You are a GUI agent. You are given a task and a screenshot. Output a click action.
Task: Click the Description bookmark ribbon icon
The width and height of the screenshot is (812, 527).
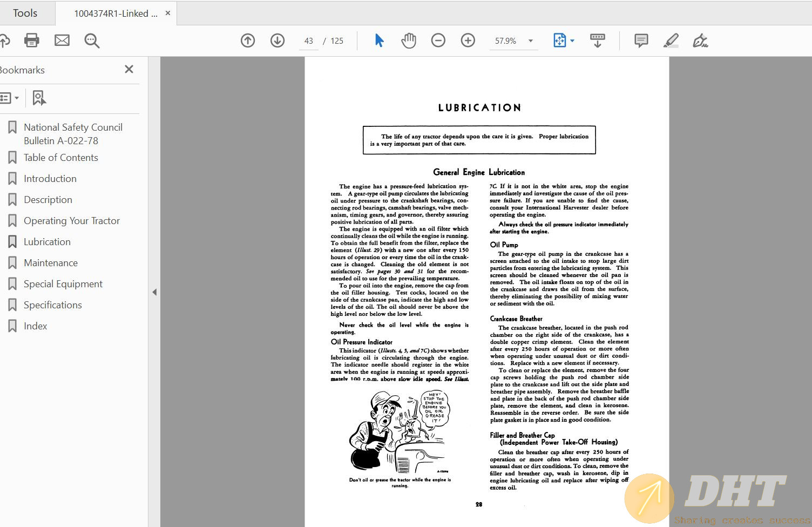tap(12, 200)
